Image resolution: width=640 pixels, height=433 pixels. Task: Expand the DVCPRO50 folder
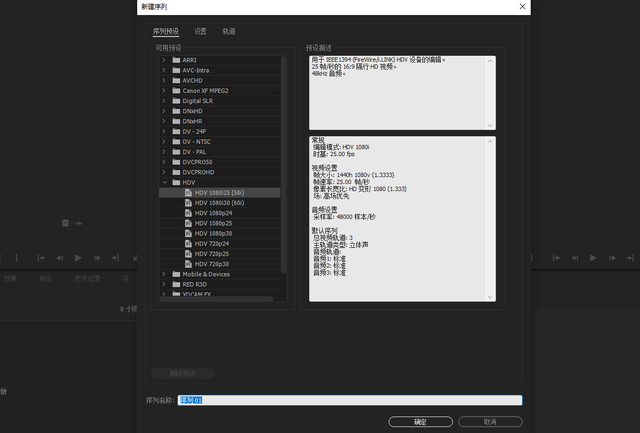click(164, 162)
